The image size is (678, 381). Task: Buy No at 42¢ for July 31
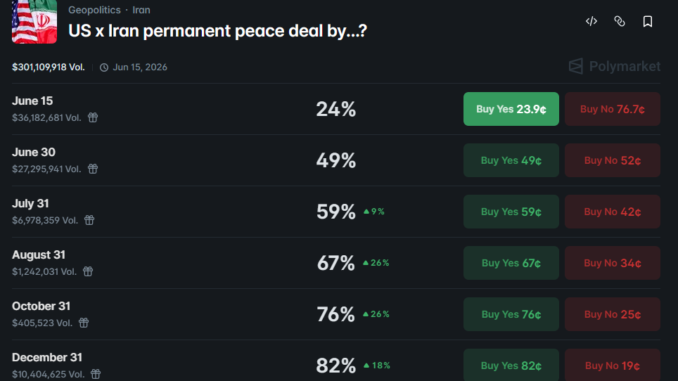click(612, 212)
